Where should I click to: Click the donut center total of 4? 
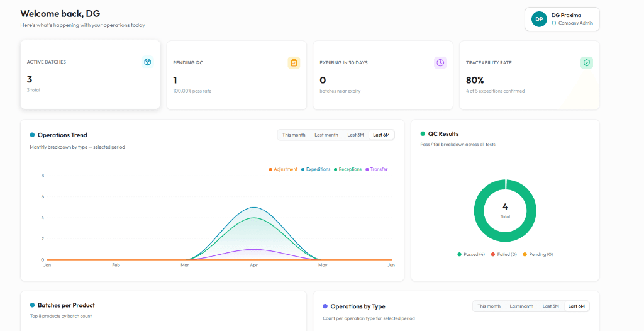point(505,207)
